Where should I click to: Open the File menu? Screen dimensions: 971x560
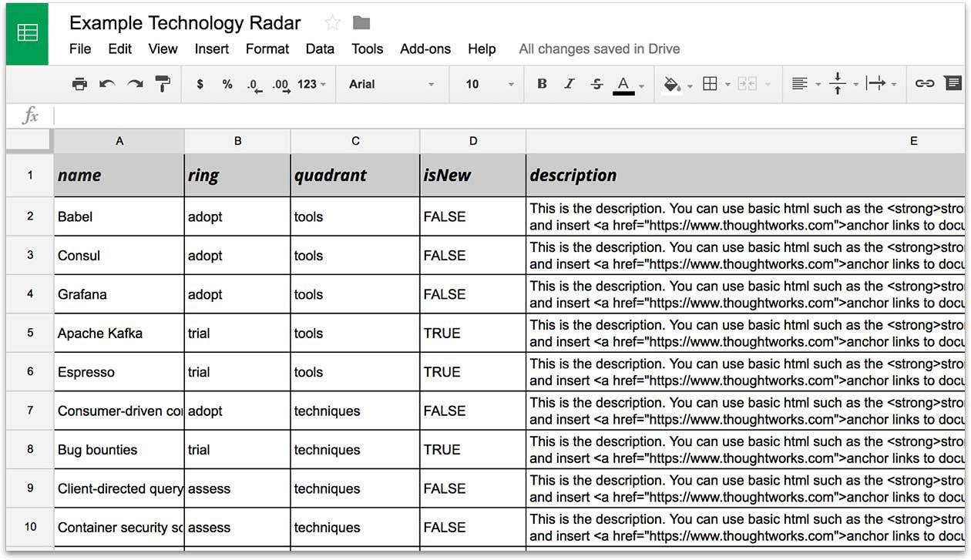(x=80, y=49)
